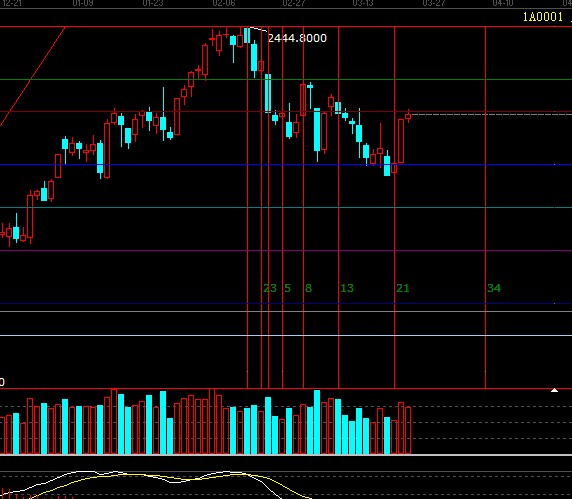The width and height of the screenshot is (572, 499).
Task: Click the 03-27 date label on time axis
Action: click(434, 3)
